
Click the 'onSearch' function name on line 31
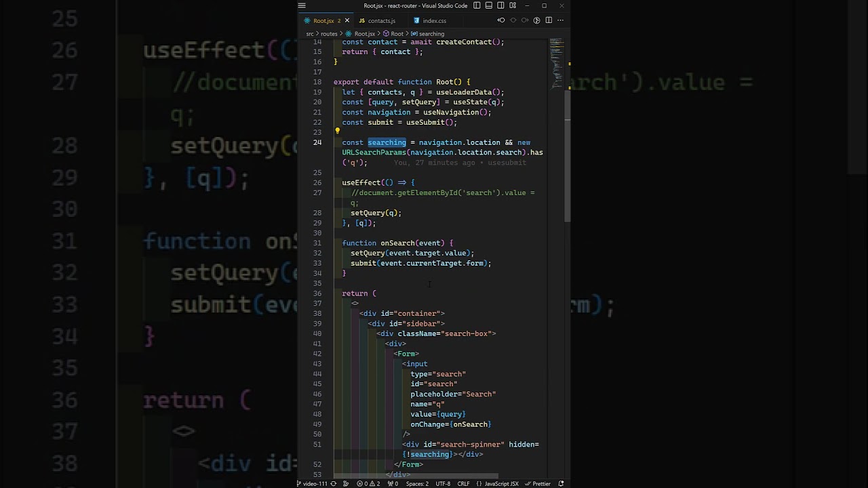click(397, 243)
